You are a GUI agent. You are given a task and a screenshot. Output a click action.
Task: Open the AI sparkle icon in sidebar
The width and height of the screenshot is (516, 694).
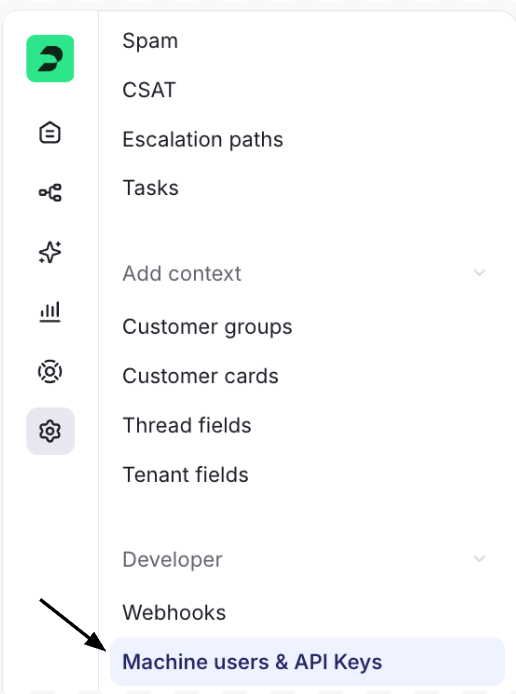pyautogui.click(x=50, y=252)
